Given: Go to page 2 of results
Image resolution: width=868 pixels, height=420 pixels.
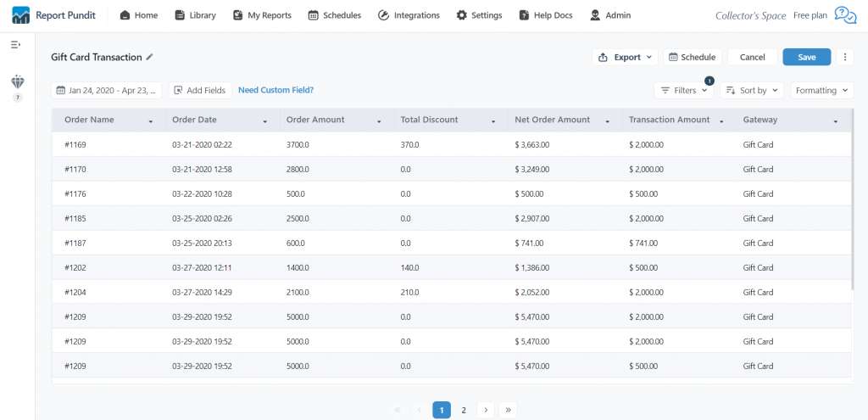Looking at the screenshot, I should click(x=464, y=410).
